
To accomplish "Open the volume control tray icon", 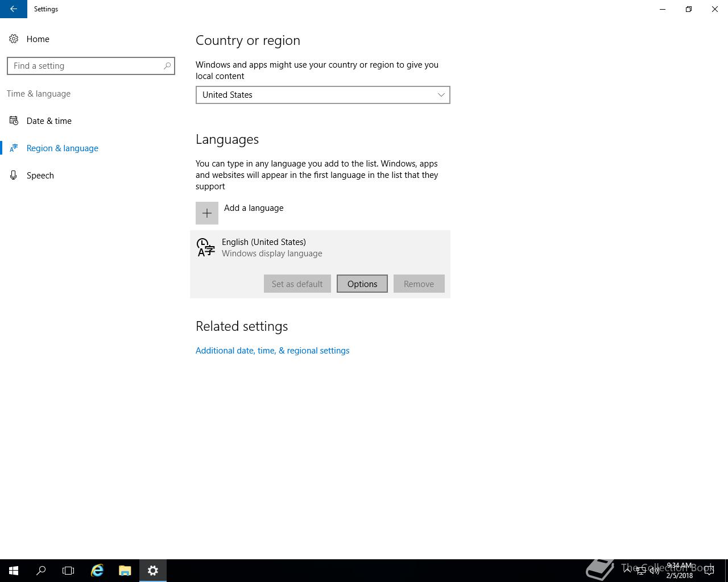I will tap(655, 571).
